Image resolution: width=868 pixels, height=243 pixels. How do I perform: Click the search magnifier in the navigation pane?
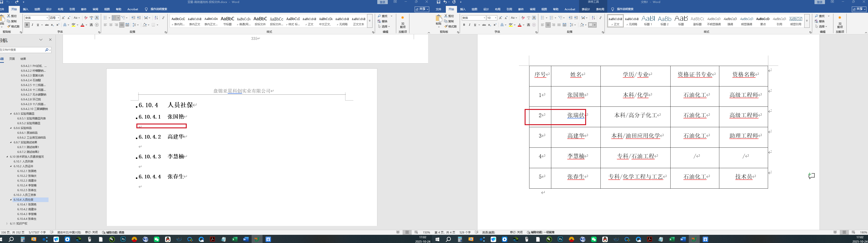pos(47,50)
